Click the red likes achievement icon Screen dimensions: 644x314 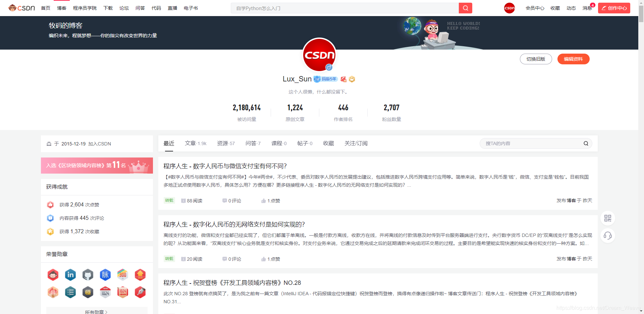[50, 205]
